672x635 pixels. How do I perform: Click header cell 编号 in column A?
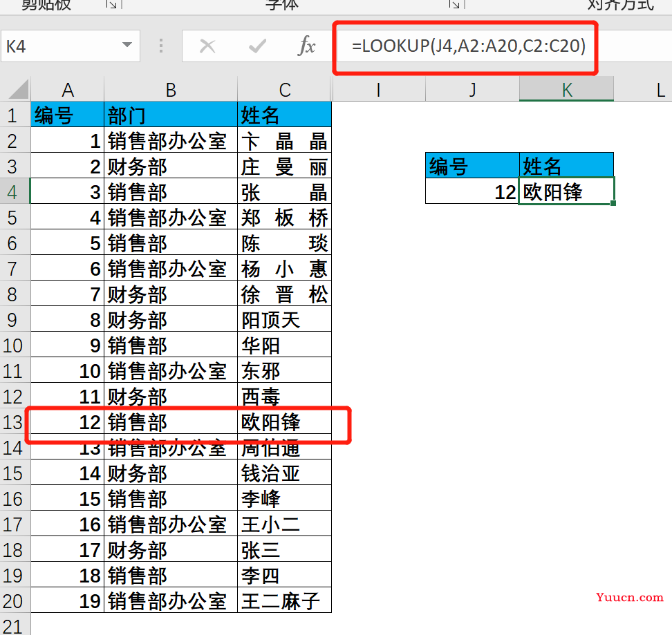(67, 115)
